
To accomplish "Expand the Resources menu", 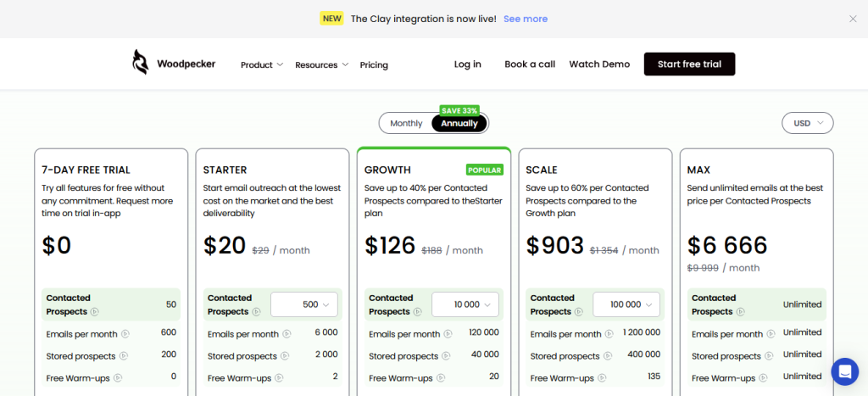I will click(321, 64).
